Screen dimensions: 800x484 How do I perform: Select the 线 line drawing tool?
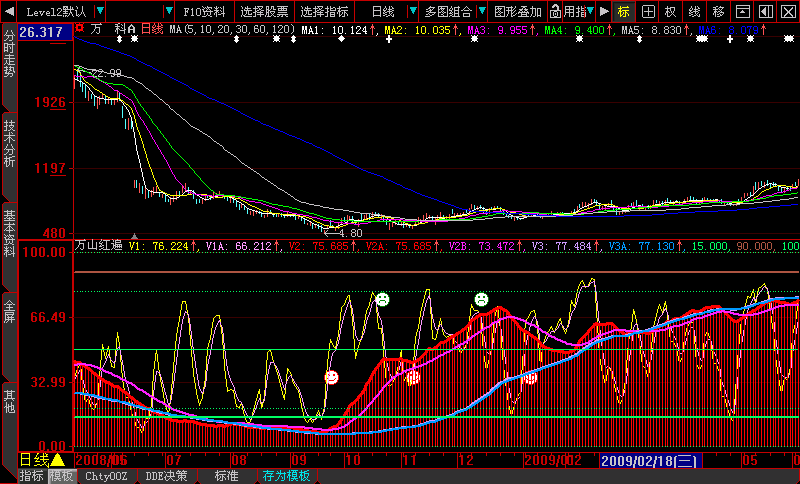[x=694, y=11]
